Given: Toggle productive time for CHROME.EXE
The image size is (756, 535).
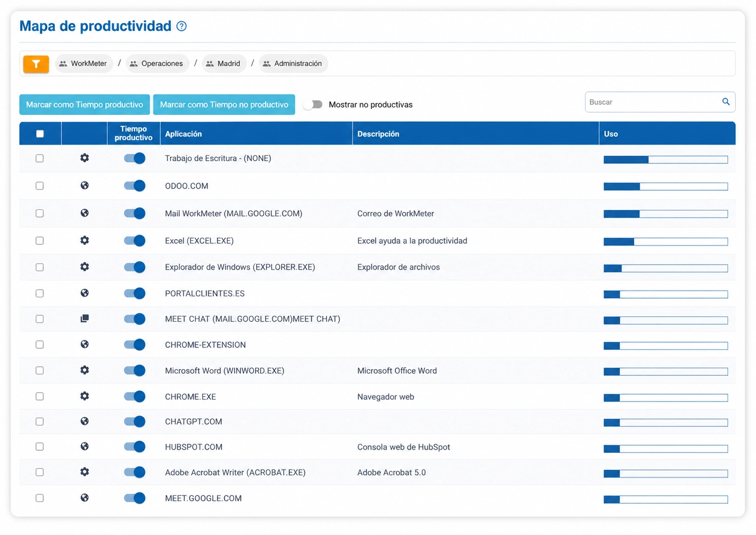Looking at the screenshot, I should pos(134,397).
